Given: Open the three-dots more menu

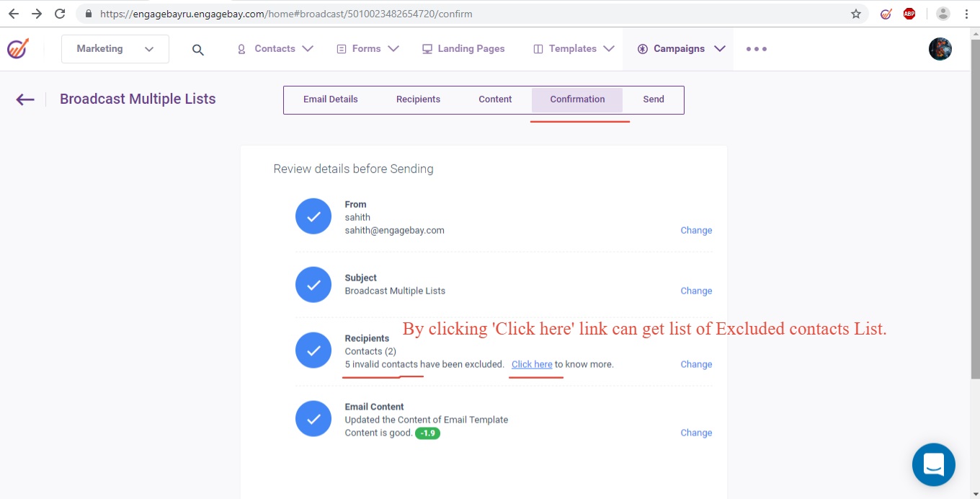Looking at the screenshot, I should 756,49.
